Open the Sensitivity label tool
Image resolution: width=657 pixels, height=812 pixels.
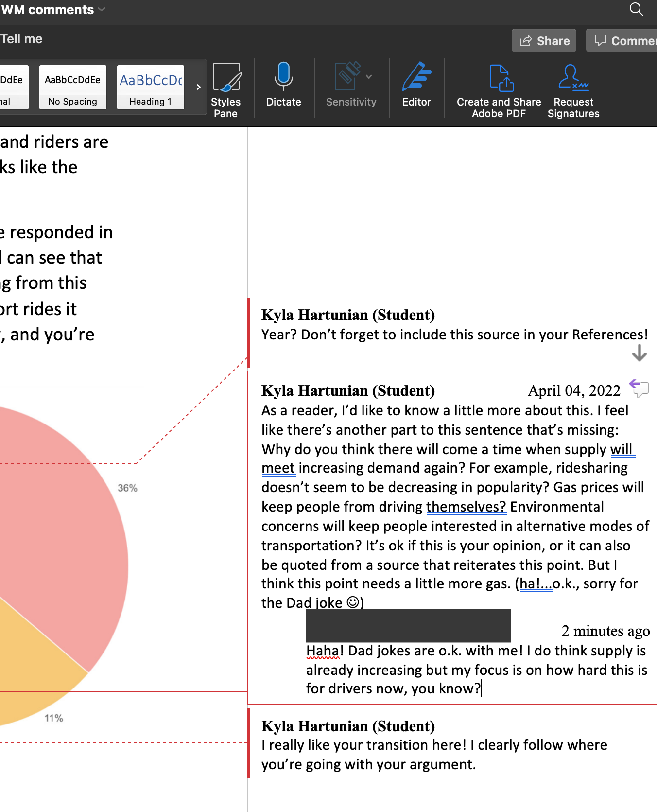click(351, 85)
